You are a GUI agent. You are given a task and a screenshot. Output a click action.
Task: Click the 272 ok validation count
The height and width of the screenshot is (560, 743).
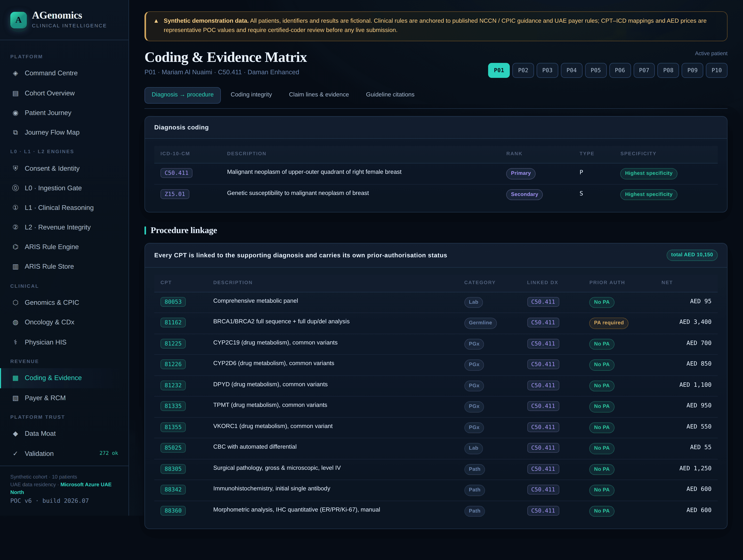pyautogui.click(x=109, y=453)
